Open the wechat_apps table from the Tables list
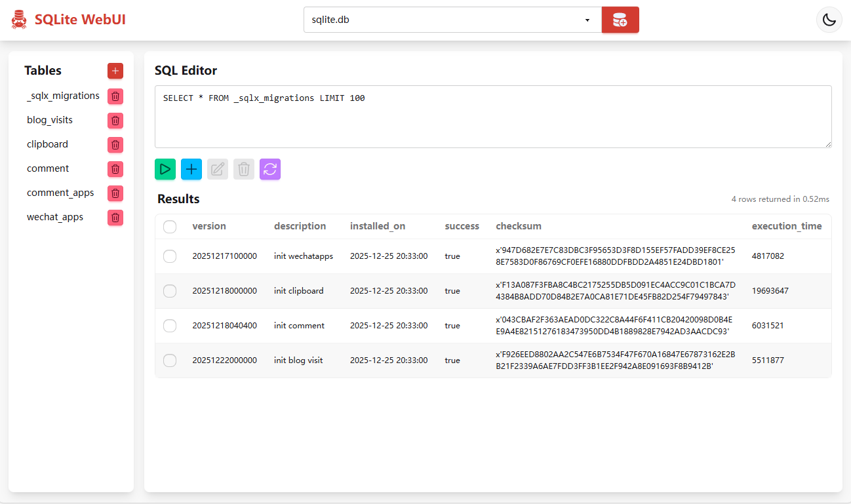This screenshot has width=851, height=504. pos(54,217)
